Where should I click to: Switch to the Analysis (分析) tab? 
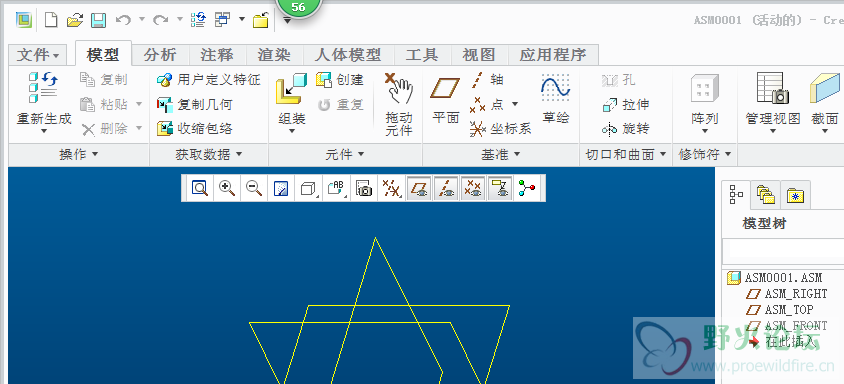point(160,54)
